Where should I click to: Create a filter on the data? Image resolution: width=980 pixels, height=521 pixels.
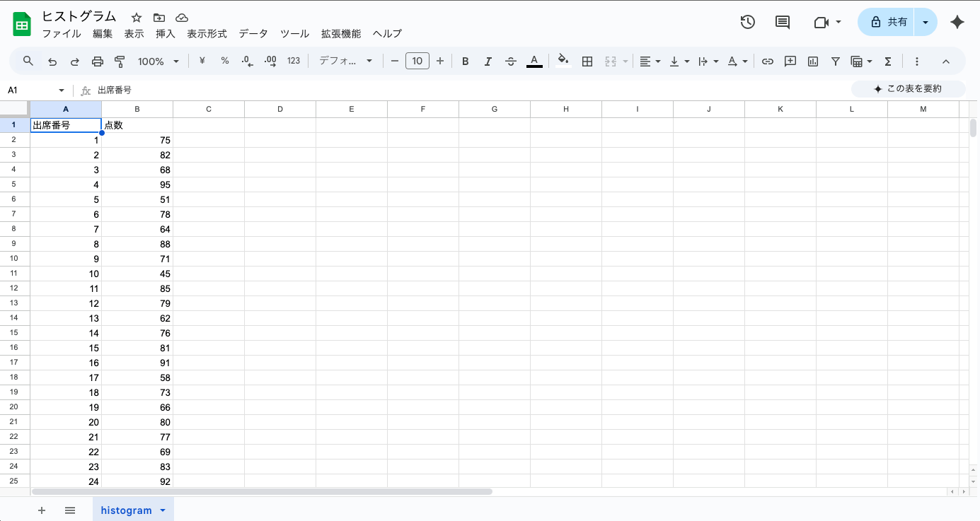(x=835, y=61)
